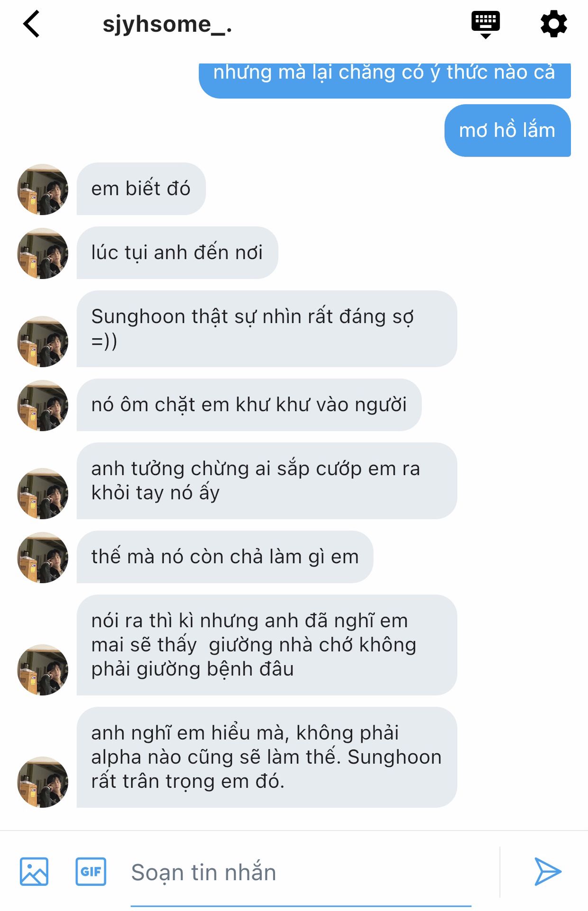Open profile via sjyhsome_. title
588x911 pixels.
click(167, 24)
